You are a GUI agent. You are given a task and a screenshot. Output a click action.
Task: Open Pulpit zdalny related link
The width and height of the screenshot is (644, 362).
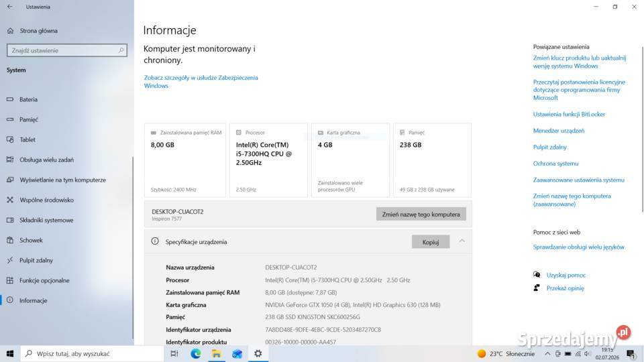pyautogui.click(x=549, y=147)
